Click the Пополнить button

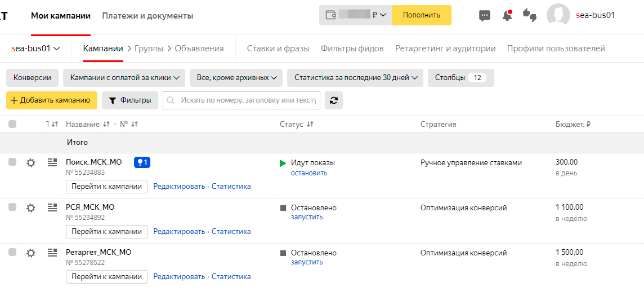coord(421,15)
